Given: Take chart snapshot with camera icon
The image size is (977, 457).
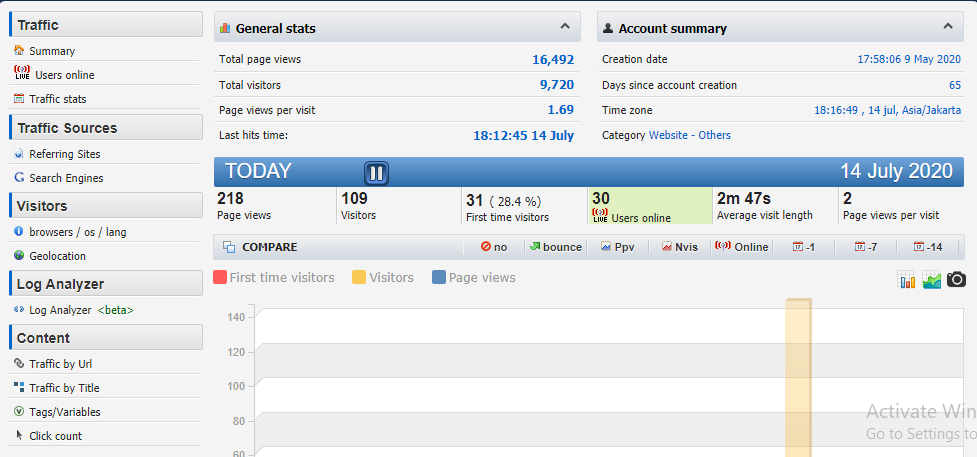Looking at the screenshot, I should click(956, 279).
